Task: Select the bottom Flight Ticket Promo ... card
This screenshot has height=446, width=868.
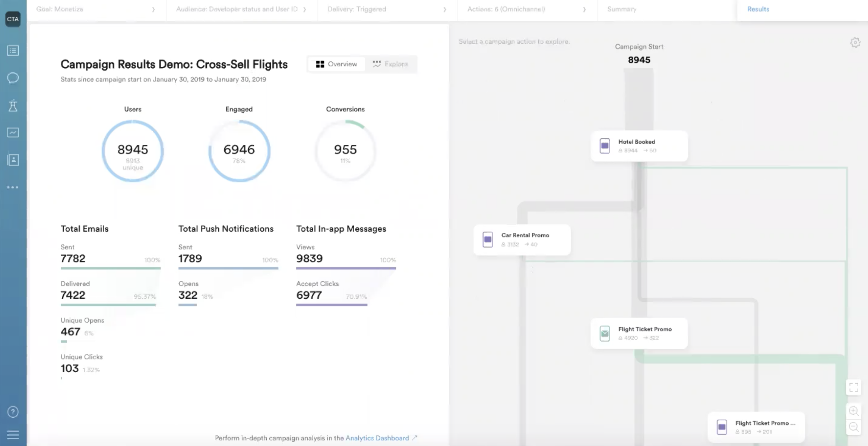Action: coord(756,427)
